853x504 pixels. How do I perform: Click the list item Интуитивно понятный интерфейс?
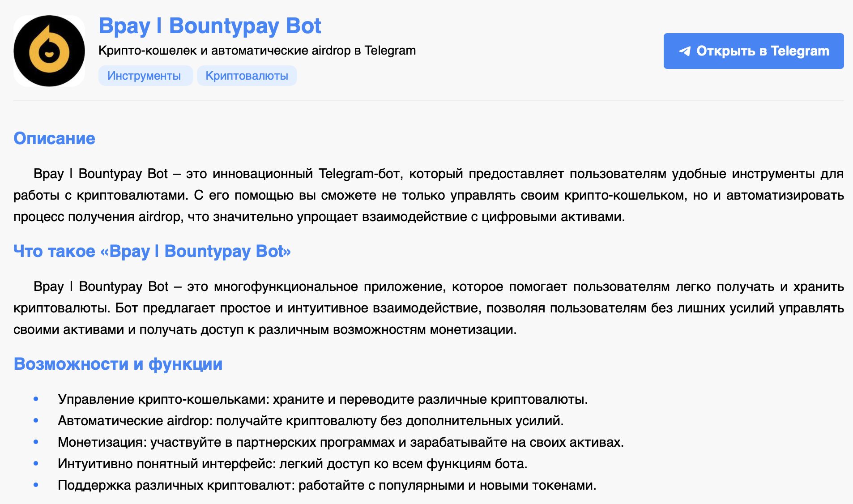[293, 464]
